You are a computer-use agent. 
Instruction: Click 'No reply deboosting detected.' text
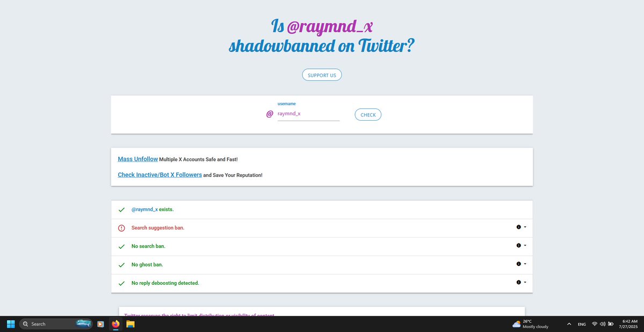tap(165, 283)
